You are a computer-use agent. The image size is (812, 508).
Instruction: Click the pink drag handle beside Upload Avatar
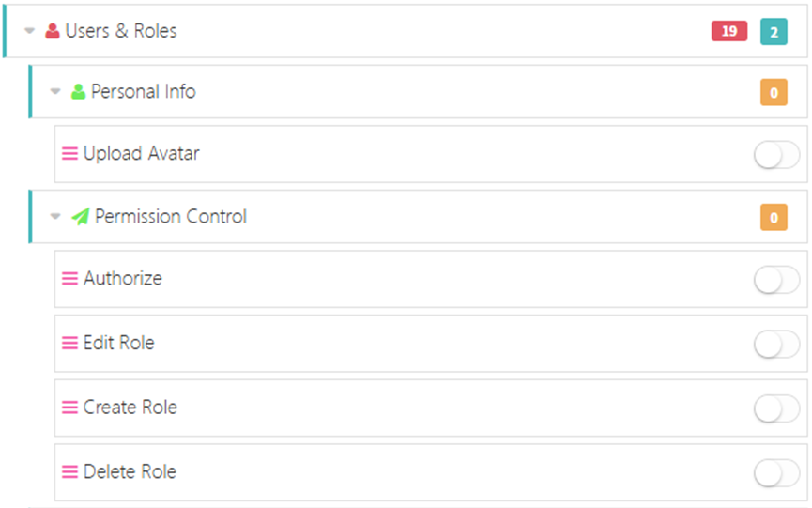(70, 153)
